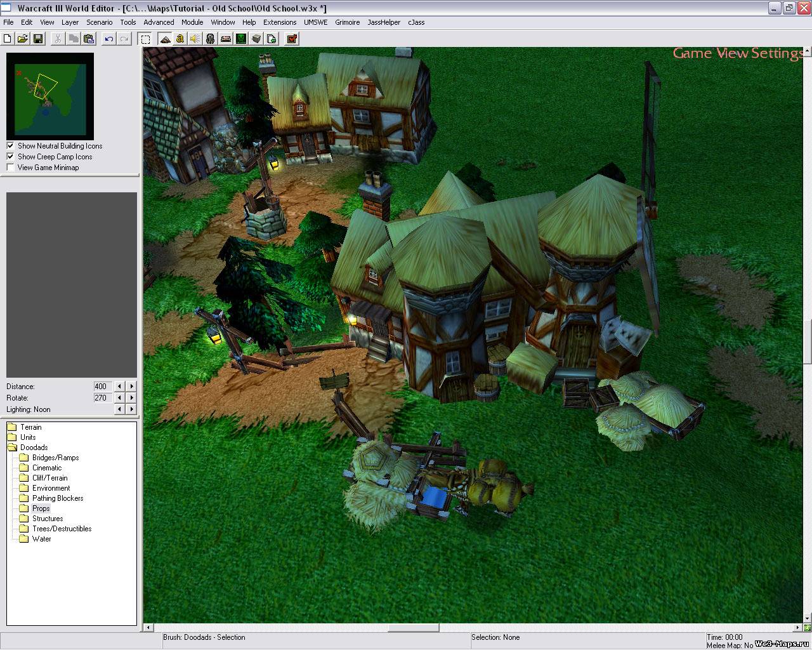Image resolution: width=812 pixels, height=650 pixels.
Task: Open the AI Editor green face icon
Action: click(241, 39)
